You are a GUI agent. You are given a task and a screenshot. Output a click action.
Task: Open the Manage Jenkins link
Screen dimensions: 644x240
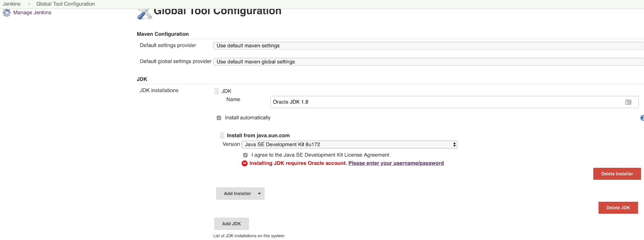click(x=32, y=13)
